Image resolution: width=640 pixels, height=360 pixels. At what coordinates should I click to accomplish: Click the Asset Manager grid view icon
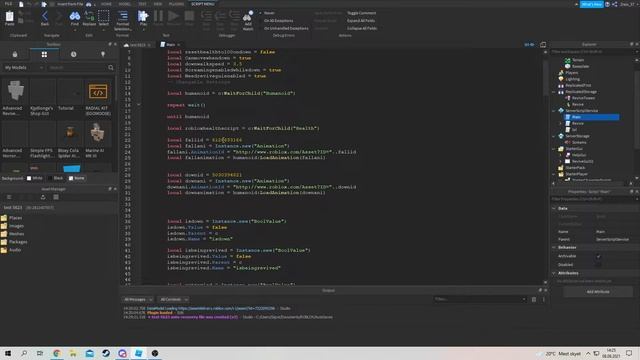tap(56, 197)
